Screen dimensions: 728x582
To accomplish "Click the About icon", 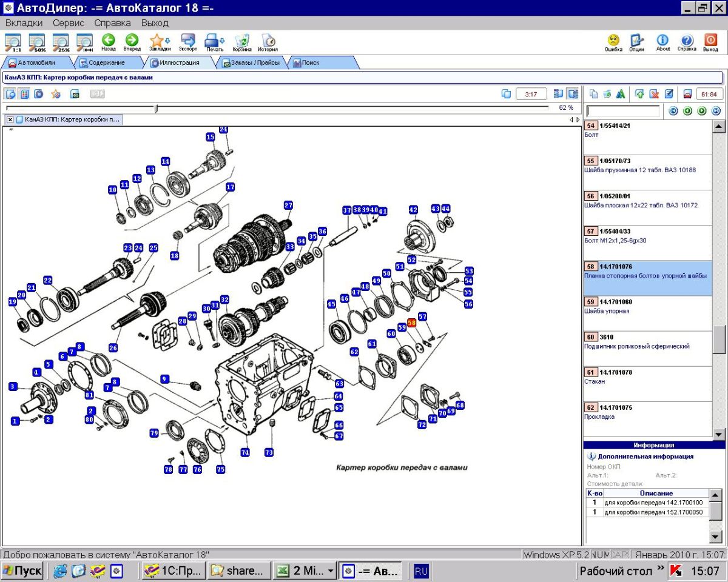I will click(x=663, y=42).
